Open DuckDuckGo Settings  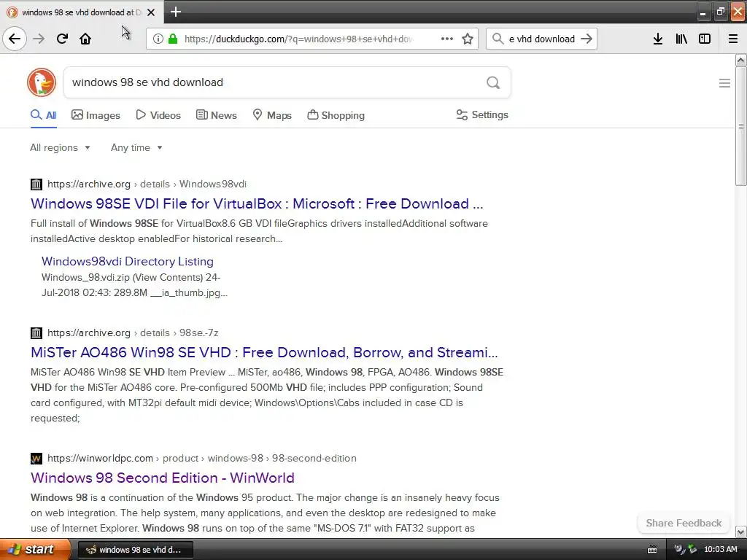[482, 114]
